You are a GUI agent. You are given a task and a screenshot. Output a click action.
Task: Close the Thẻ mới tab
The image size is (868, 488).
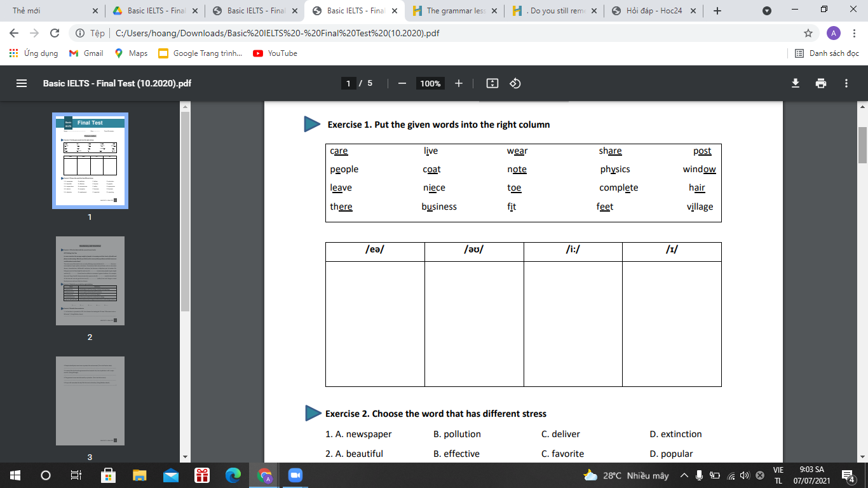(x=95, y=11)
